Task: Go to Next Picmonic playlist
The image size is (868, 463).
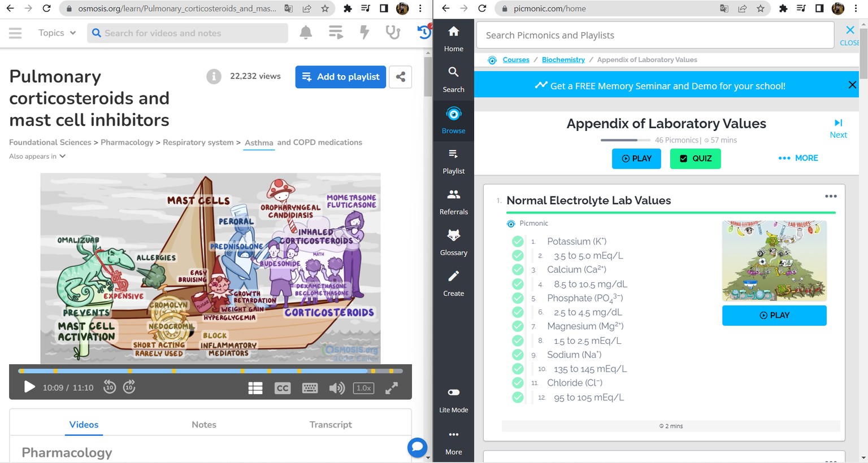Action: tap(838, 128)
